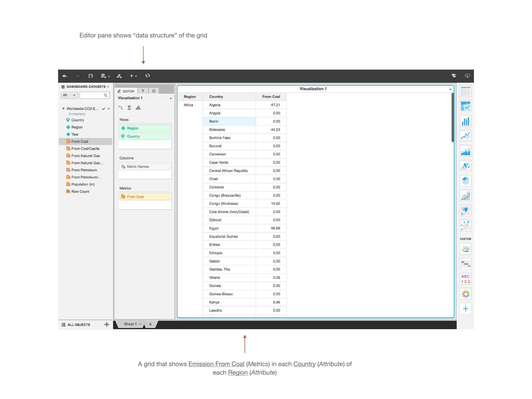Select the Area Chart visualization icon

465,151
